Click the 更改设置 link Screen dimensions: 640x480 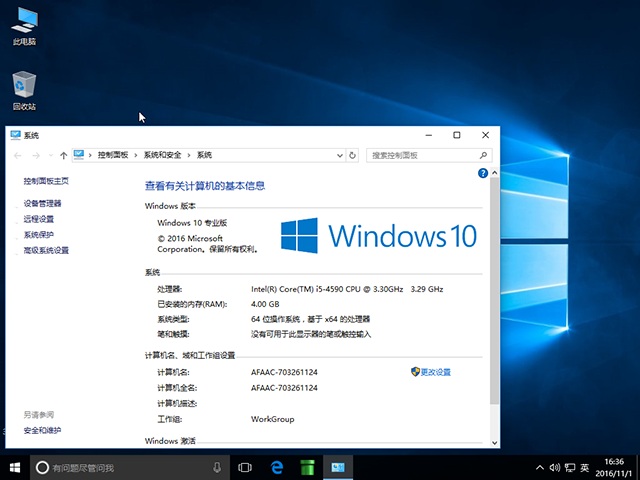coord(432,372)
